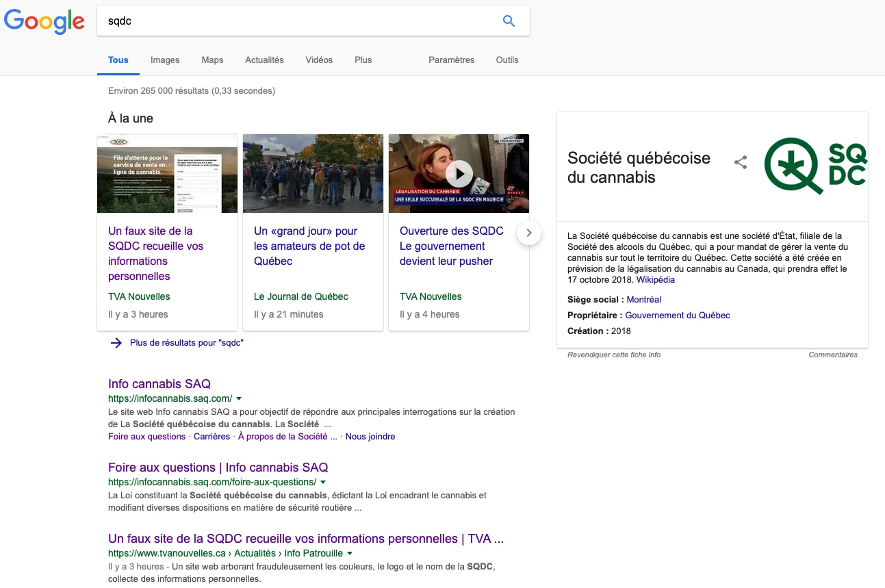This screenshot has height=588, width=885.
Task: Expand dropdown beside tvanouvelles.ca Info Patrouille
Action: 350,553
